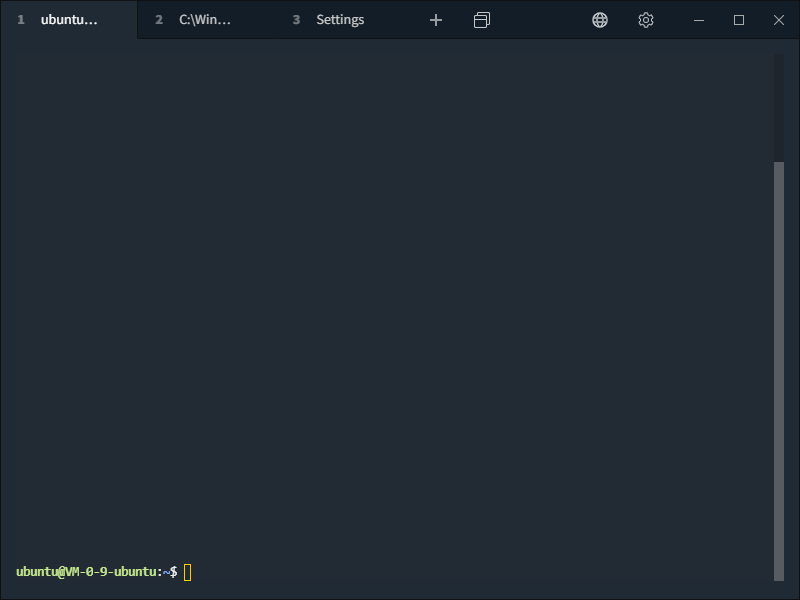Switch to the ubuntu terminal tab

pos(69,19)
